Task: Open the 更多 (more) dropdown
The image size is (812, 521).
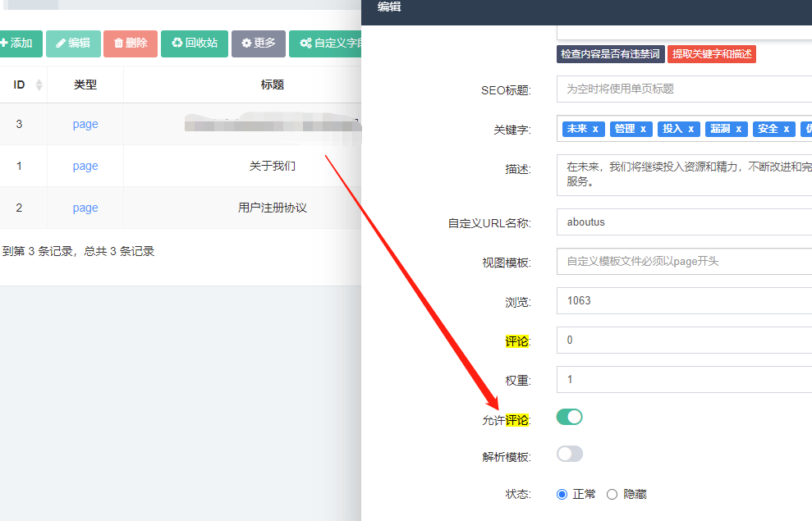Action: pos(259,43)
